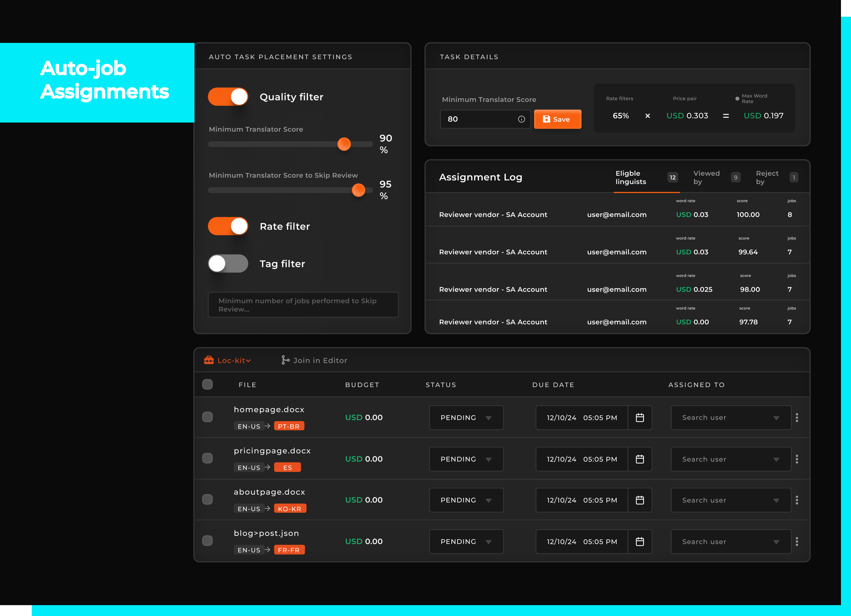Enable the Tag filter toggle
851x616 pixels.
point(228,263)
